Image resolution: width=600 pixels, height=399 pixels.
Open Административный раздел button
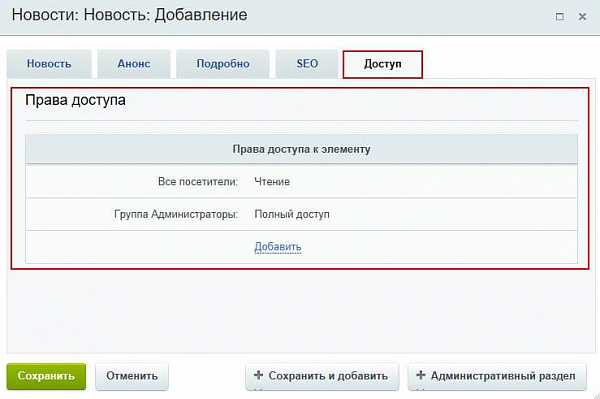[497, 376]
